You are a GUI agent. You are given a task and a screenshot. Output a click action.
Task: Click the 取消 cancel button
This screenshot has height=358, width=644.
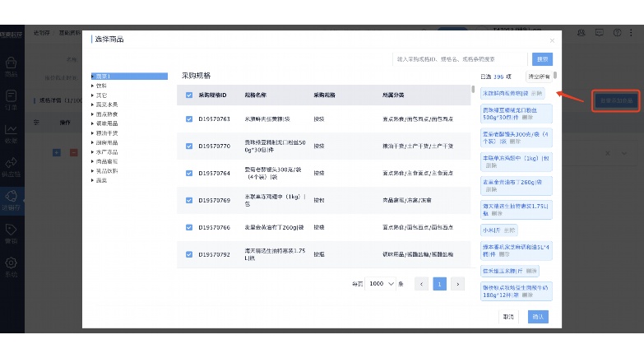508,317
